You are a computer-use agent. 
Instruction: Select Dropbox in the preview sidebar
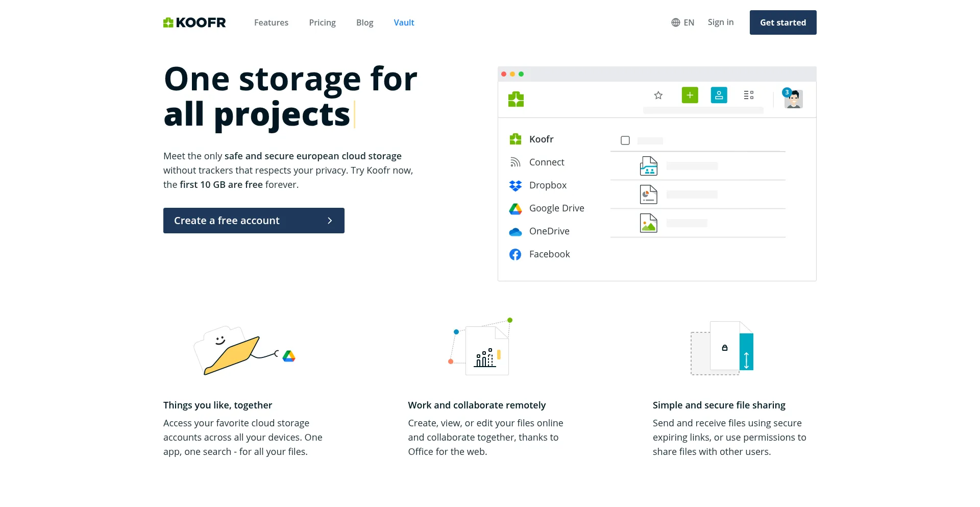click(538, 185)
